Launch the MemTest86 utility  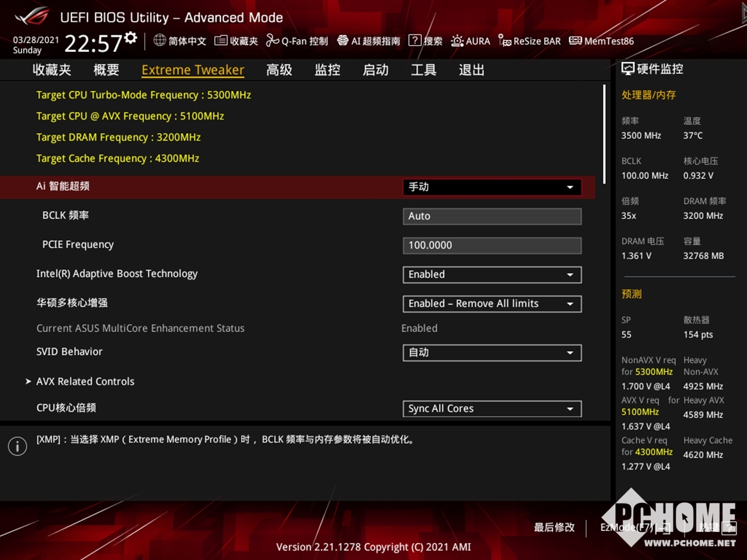pyautogui.click(x=601, y=41)
